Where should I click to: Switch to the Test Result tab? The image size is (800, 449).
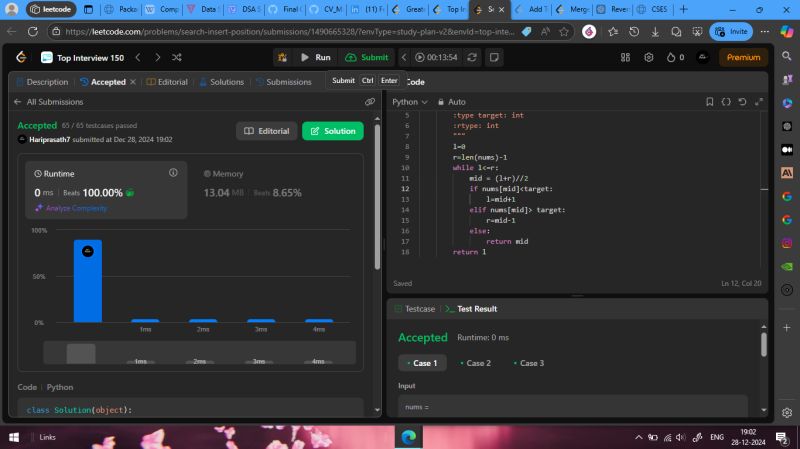click(471, 309)
